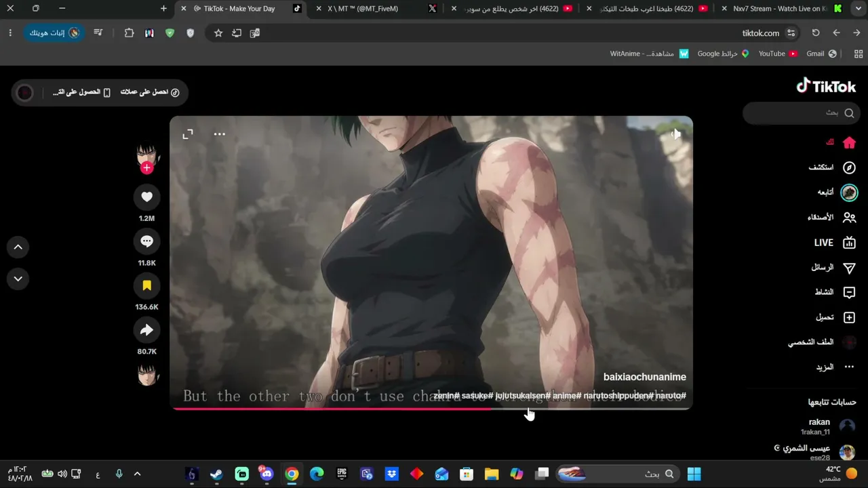This screenshot has width=868, height=488.
Task: Open Messages (الرسائل) paper-plane icon
Action: pos(849,268)
